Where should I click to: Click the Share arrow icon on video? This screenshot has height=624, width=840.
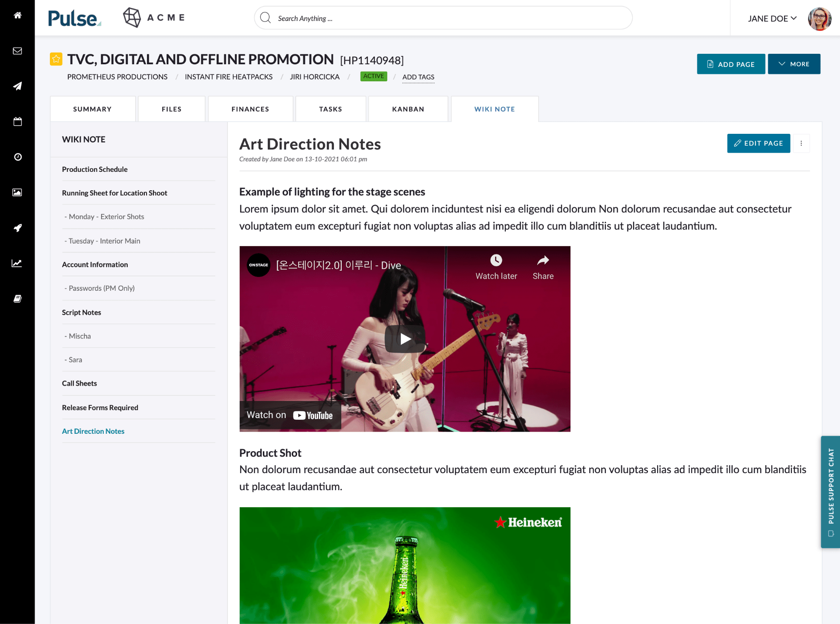click(x=543, y=261)
